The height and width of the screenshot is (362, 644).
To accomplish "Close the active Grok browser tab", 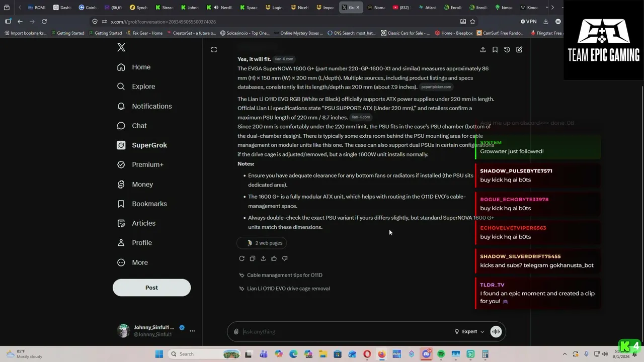I will (358, 8).
